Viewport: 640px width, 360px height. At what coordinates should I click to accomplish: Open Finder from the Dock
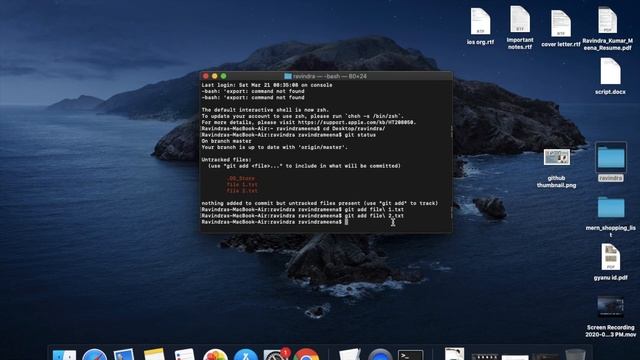(x=64, y=354)
